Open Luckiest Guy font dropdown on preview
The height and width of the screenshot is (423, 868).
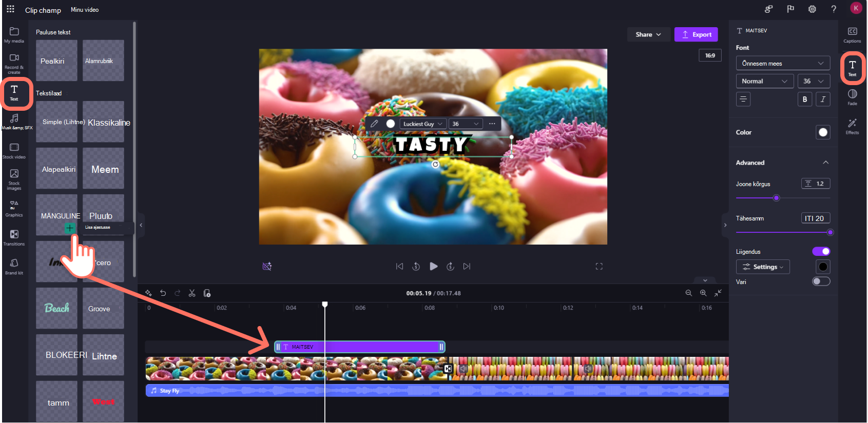(422, 124)
